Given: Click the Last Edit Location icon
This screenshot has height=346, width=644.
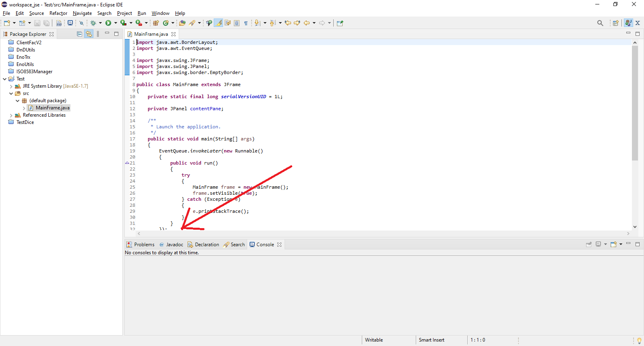Looking at the screenshot, I should [288, 23].
